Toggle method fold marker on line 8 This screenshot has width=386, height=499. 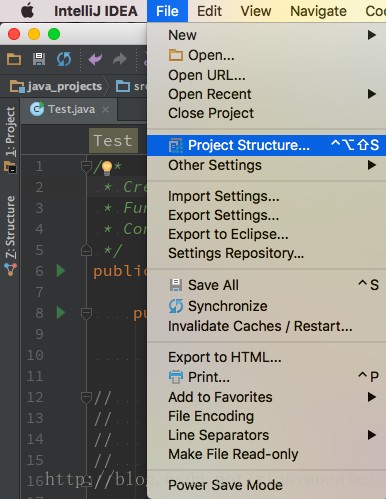(x=86, y=313)
